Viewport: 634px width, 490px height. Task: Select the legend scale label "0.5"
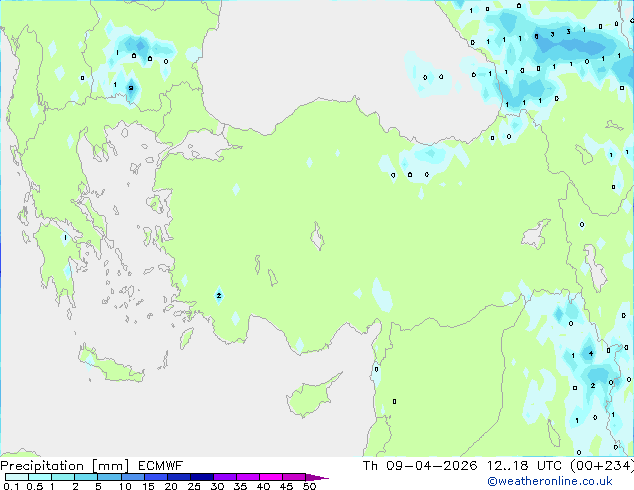pos(34,486)
